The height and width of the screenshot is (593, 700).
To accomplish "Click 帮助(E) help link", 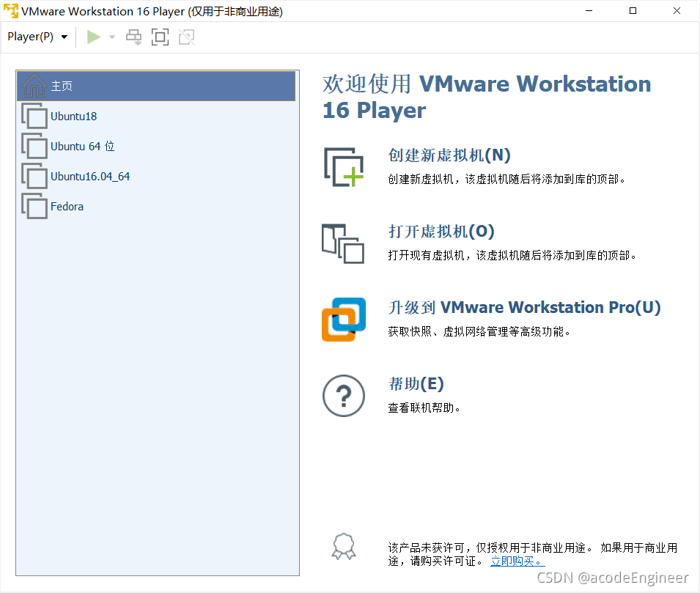I will [x=416, y=384].
